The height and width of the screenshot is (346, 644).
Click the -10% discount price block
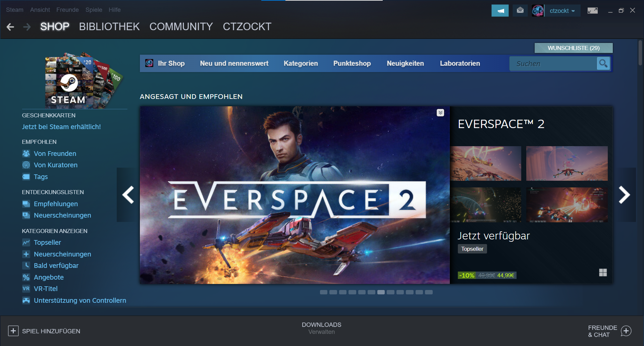pyautogui.click(x=487, y=275)
